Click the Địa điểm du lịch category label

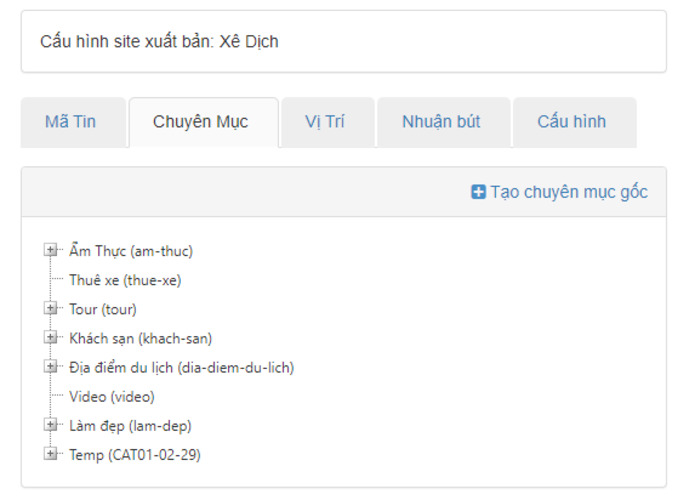click(181, 367)
